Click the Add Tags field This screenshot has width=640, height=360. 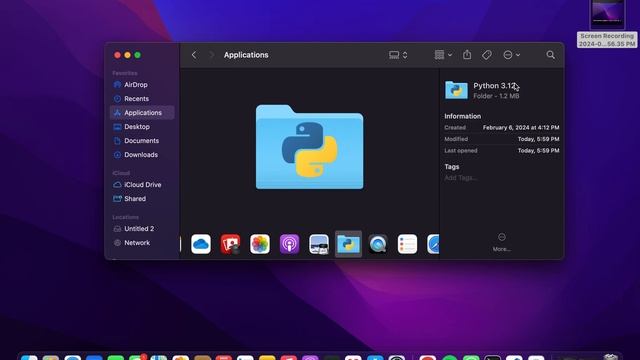(461, 178)
